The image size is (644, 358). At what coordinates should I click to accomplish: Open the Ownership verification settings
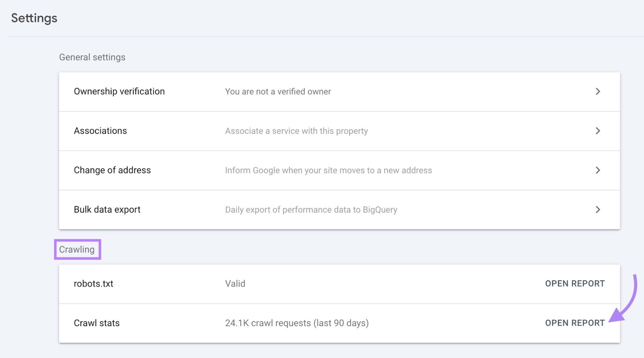pos(119,91)
